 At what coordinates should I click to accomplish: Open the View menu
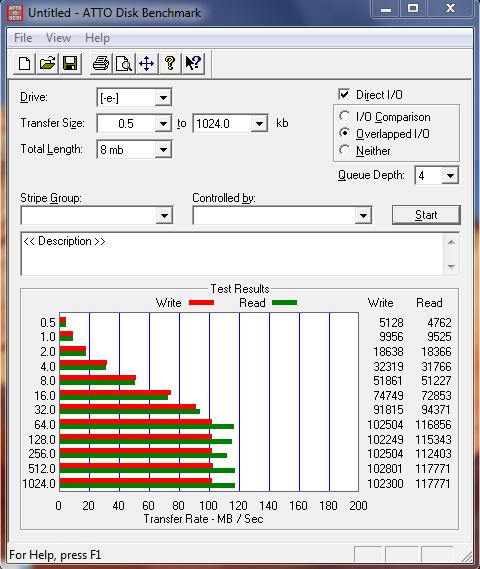point(58,38)
